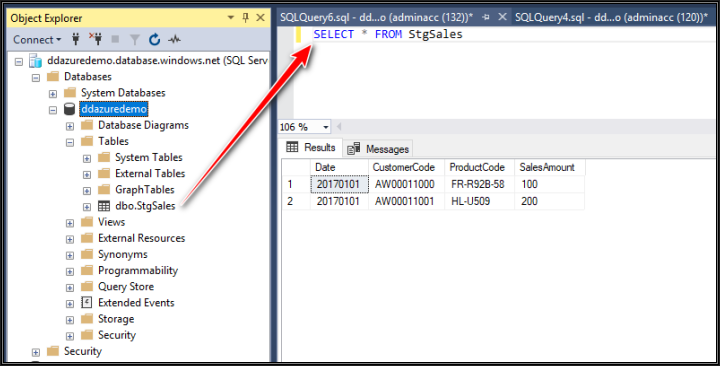Select the Query Store tree item
720x366 pixels.
tap(126, 287)
